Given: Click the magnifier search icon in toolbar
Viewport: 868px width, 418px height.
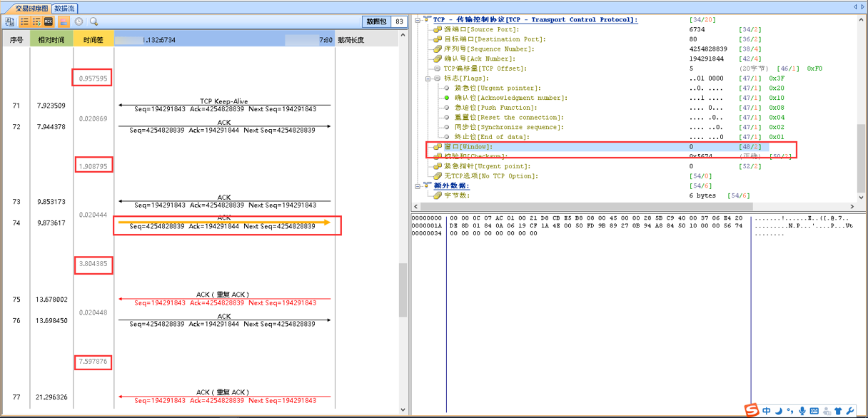Looking at the screenshot, I should (94, 22).
